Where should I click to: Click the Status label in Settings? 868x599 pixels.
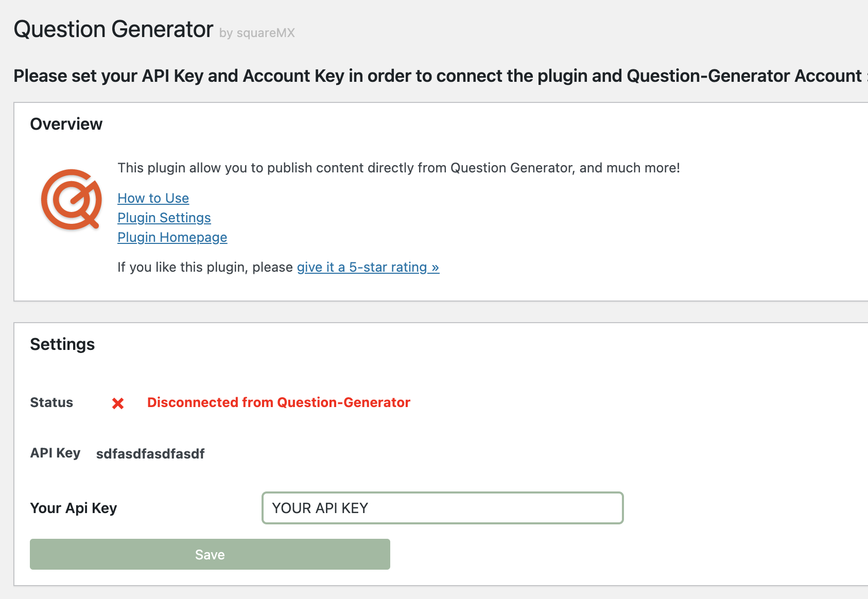(51, 402)
